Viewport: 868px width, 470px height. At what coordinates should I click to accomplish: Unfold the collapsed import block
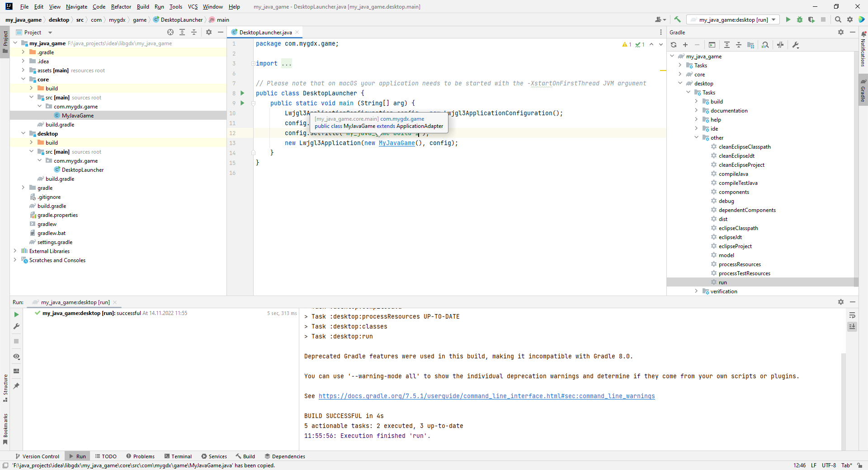pyautogui.click(x=253, y=63)
